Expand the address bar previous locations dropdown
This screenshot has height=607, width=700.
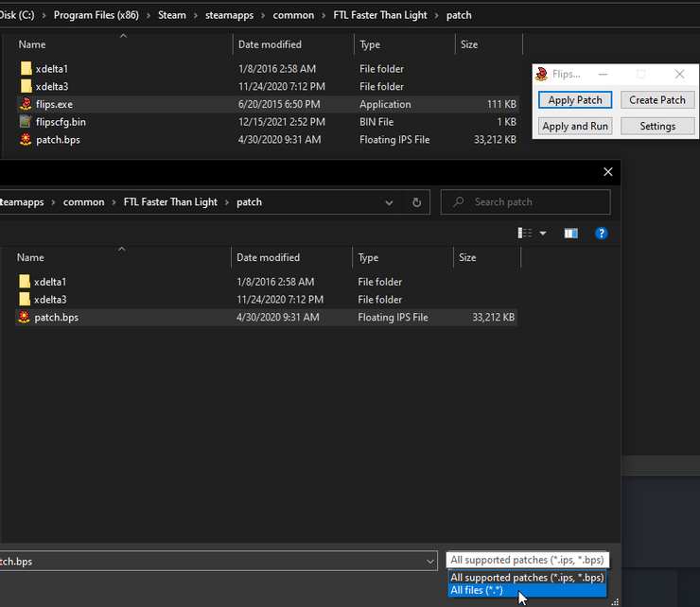[x=390, y=202]
